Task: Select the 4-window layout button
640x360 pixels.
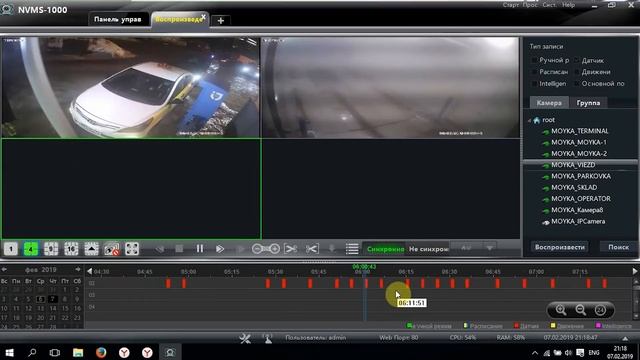Action: coord(31,249)
